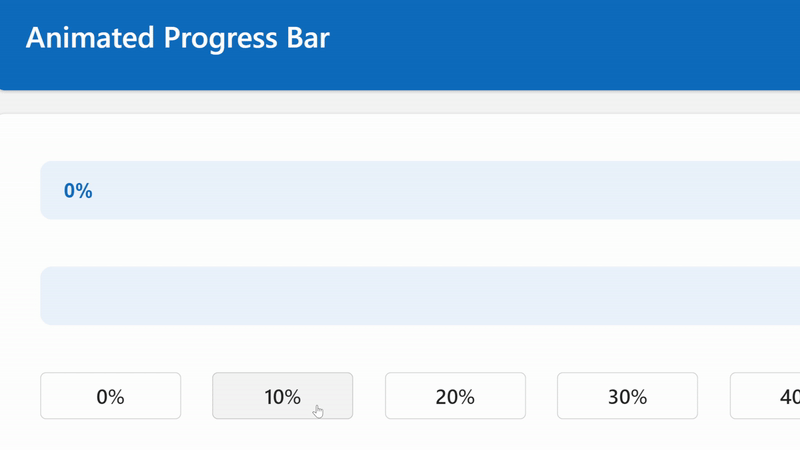Click the empty second progress bar
Viewport: 800px width, 450px height.
(x=420, y=296)
